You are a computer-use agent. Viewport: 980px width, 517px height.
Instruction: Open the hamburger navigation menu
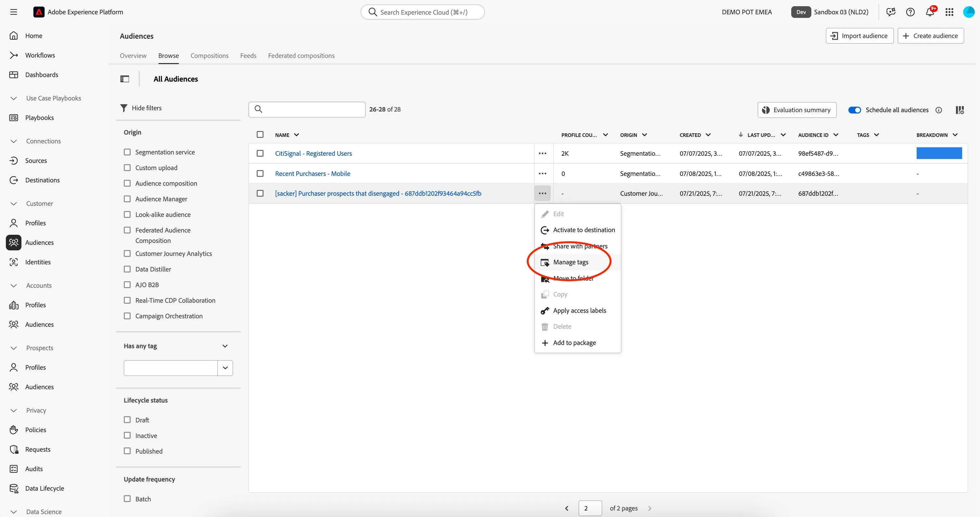[14, 12]
